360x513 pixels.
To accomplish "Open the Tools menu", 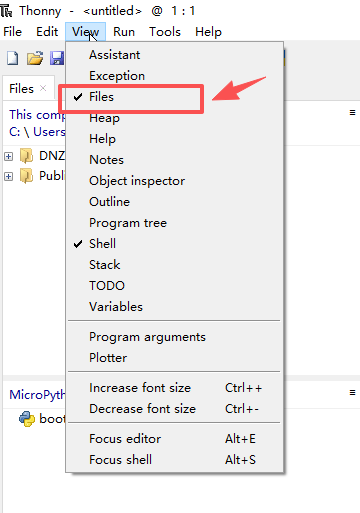I will pos(165,32).
